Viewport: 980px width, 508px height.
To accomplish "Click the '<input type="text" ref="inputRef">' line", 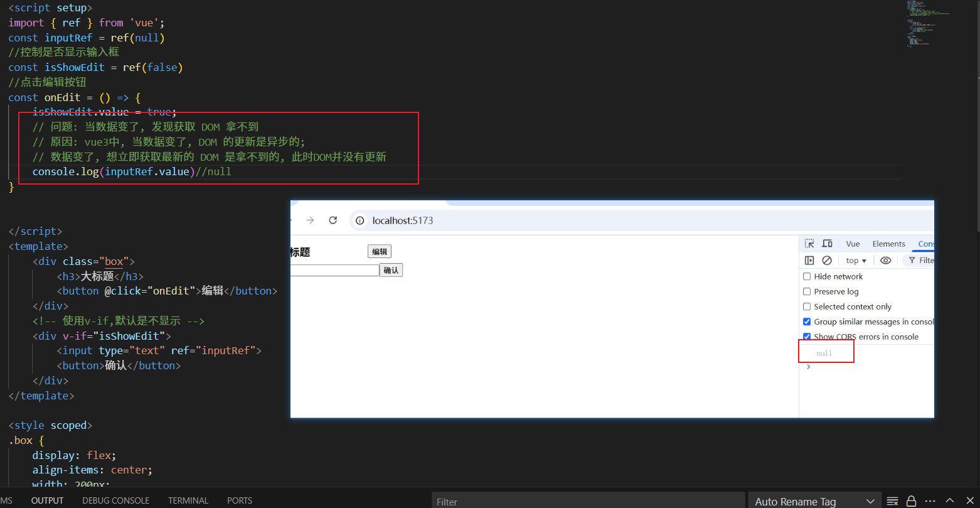I will [x=159, y=350].
